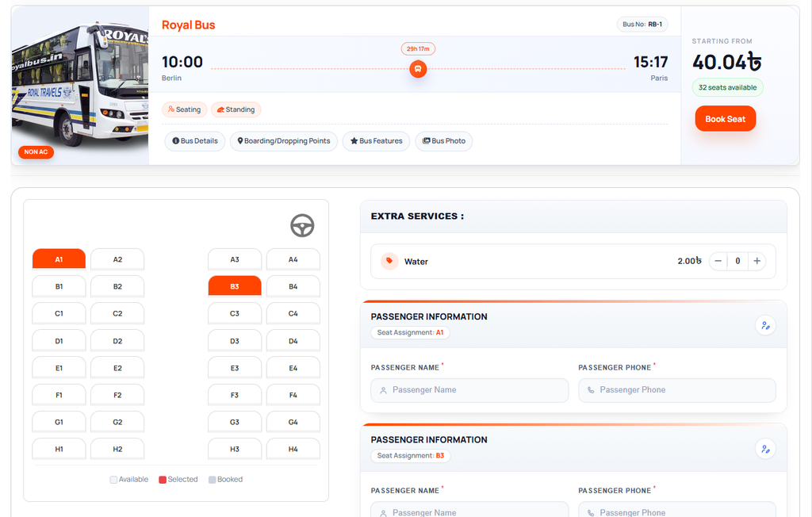Focus Passenger Phone field for seat A1
Screen dimensions: 812x517
677,390
